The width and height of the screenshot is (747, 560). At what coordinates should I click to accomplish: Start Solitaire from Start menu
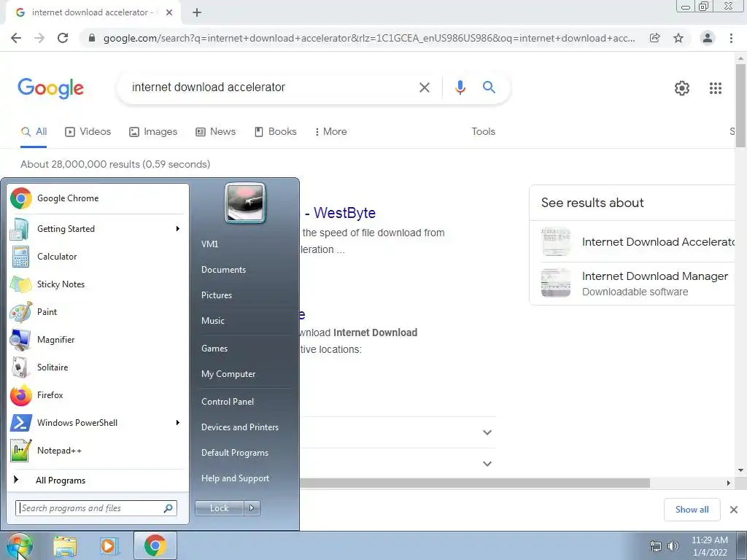tap(98, 367)
